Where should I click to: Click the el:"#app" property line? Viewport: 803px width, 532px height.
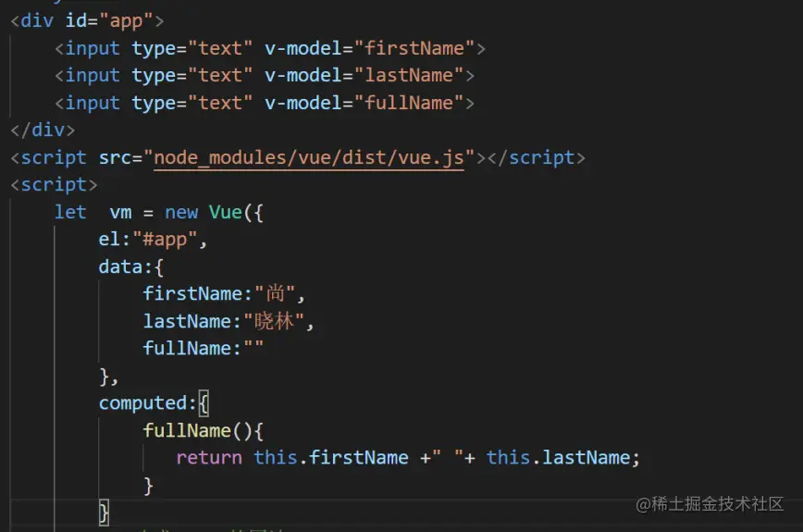click(153, 239)
